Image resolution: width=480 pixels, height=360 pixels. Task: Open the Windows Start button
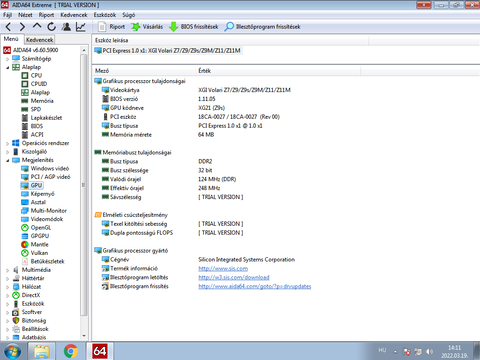click(x=12, y=351)
